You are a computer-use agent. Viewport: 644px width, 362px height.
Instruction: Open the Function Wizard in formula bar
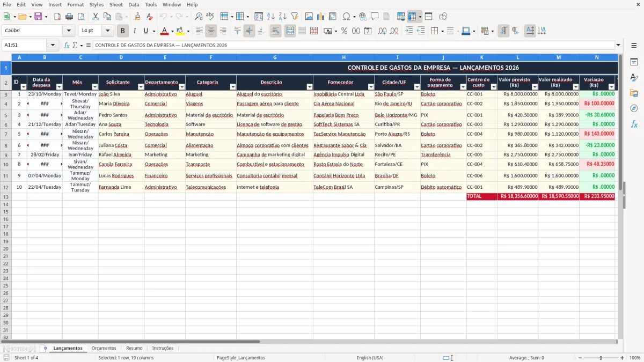click(x=67, y=45)
